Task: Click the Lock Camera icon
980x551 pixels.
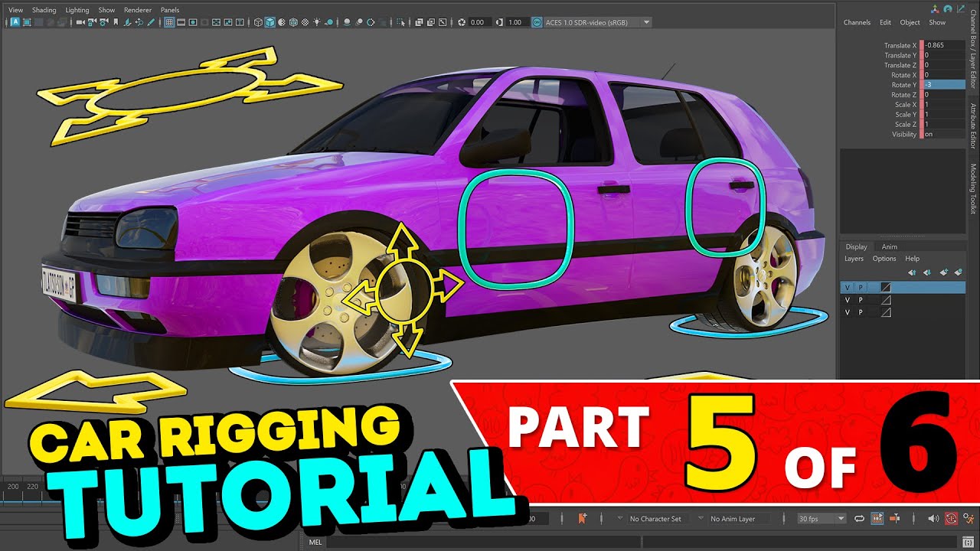Action: click(x=92, y=22)
